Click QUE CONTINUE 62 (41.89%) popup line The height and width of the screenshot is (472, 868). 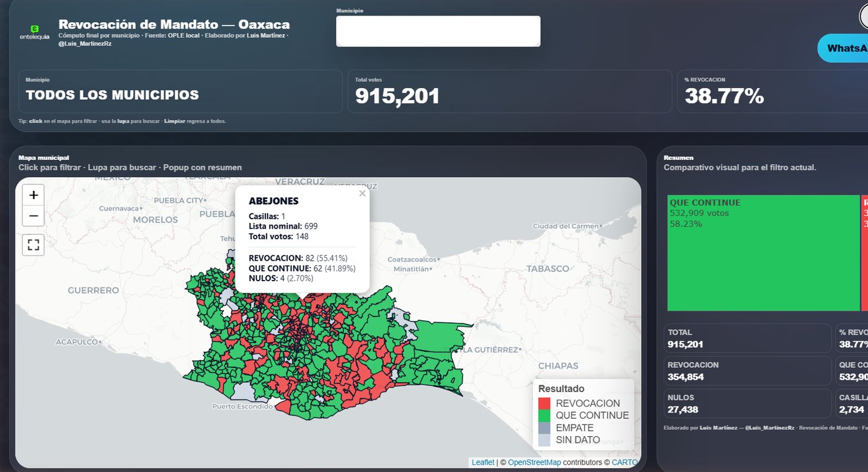[302, 268]
